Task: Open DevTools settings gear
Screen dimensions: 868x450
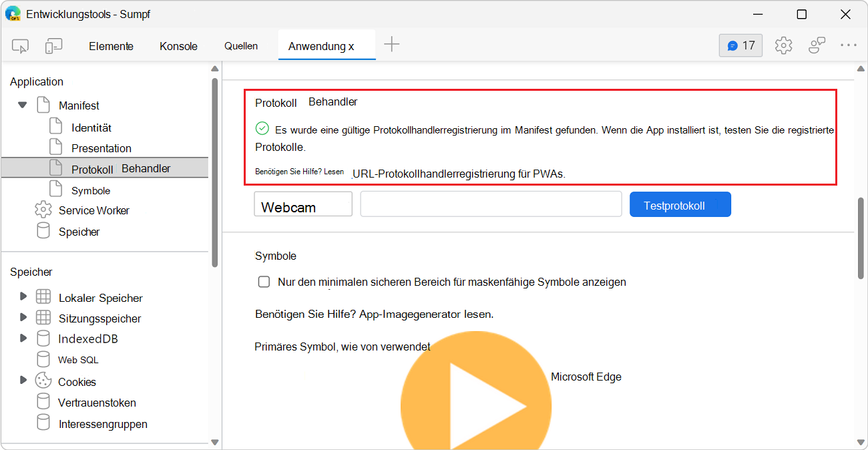Action: click(783, 45)
